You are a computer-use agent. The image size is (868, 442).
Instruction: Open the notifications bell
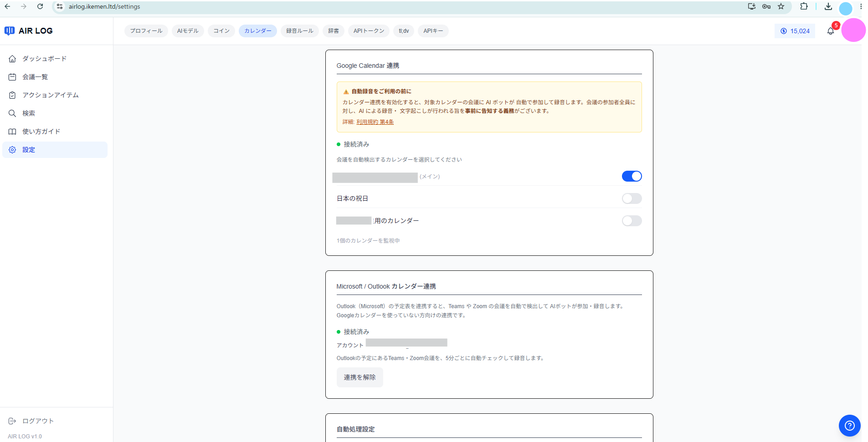831,31
